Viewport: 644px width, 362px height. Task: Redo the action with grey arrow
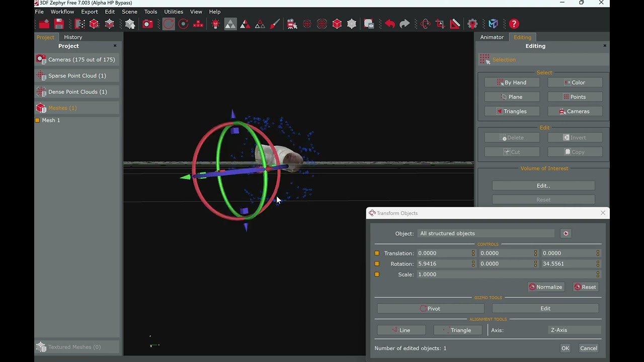[405, 24]
